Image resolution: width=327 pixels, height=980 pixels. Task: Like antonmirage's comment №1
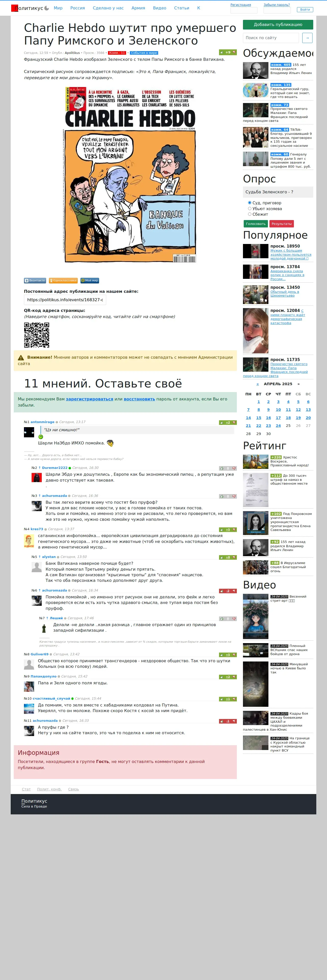(222, 422)
